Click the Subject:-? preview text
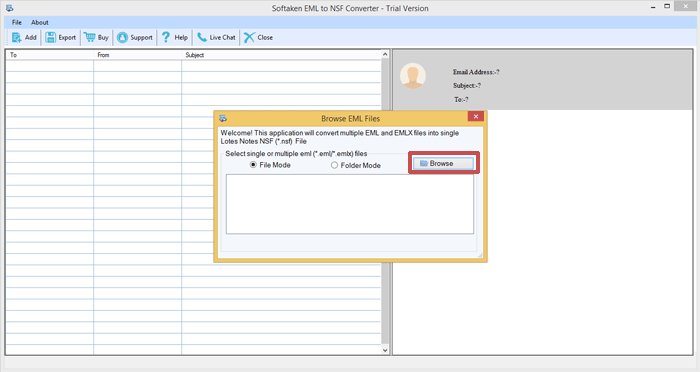700x372 pixels. [467, 85]
